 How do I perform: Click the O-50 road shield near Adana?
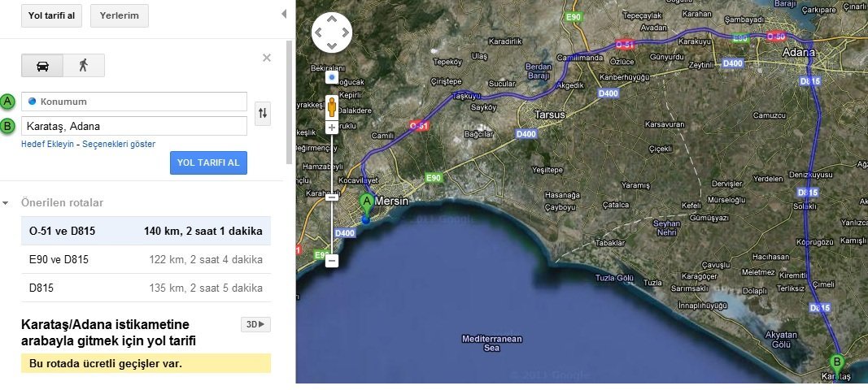(777, 37)
